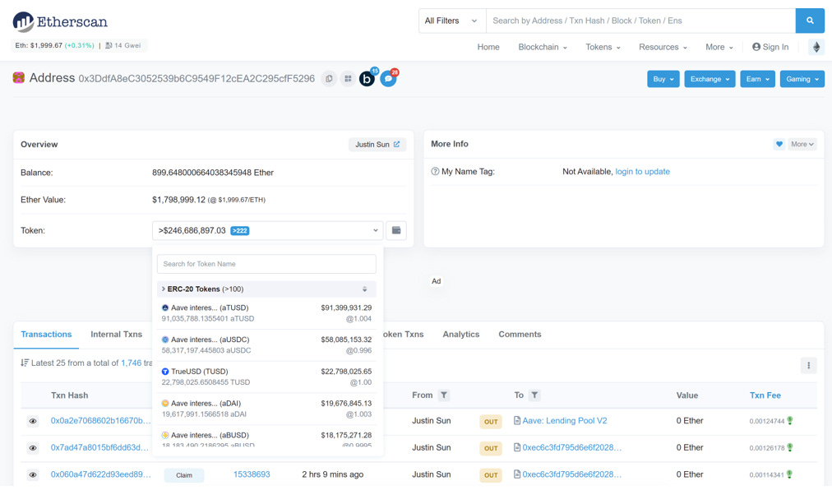Toggle eye preview for 0x0a2e7068602b16670b transaction
Screen dimensions: 832x504
(x=33, y=421)
